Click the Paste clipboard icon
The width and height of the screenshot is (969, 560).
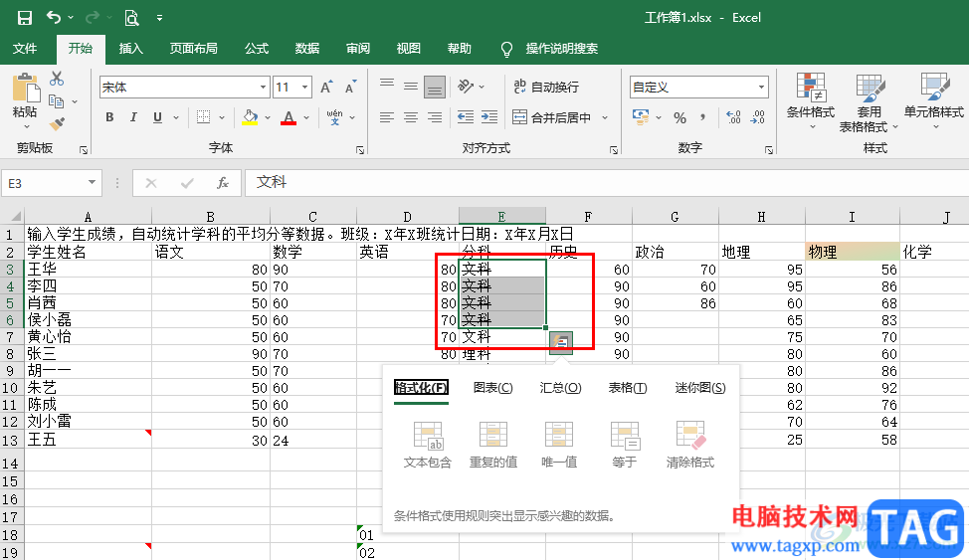coord(25,88)
